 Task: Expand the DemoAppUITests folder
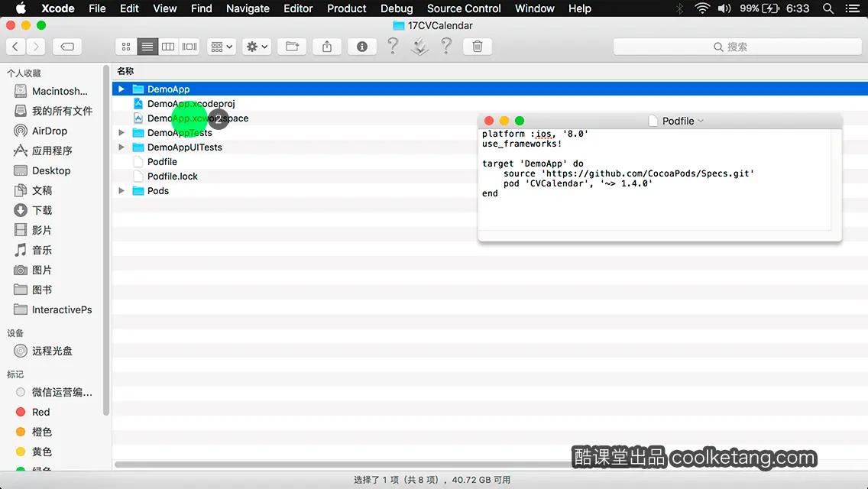pyautogui.click(x=121, y=147)
